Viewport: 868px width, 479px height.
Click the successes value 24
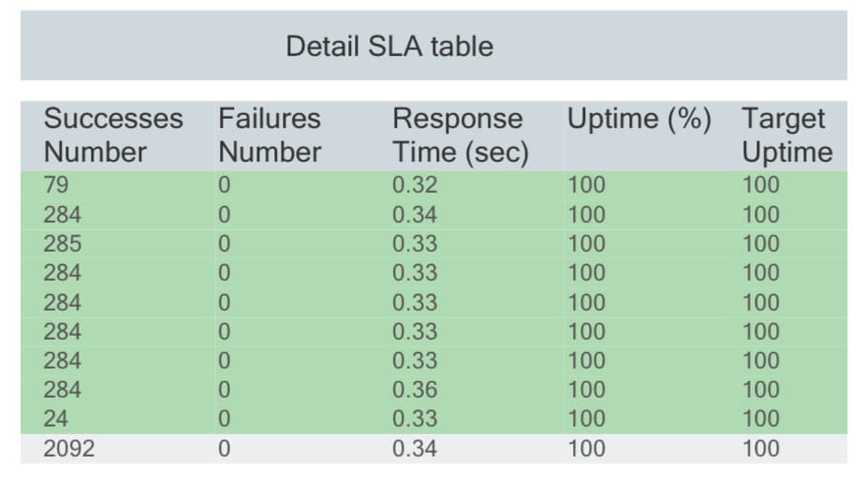tap(56, 419)
